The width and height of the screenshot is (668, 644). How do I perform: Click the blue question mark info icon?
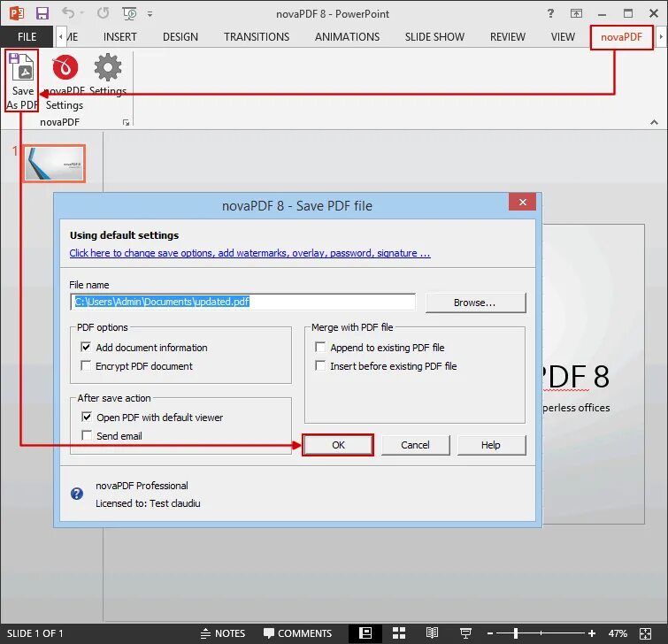click(77, 494)
